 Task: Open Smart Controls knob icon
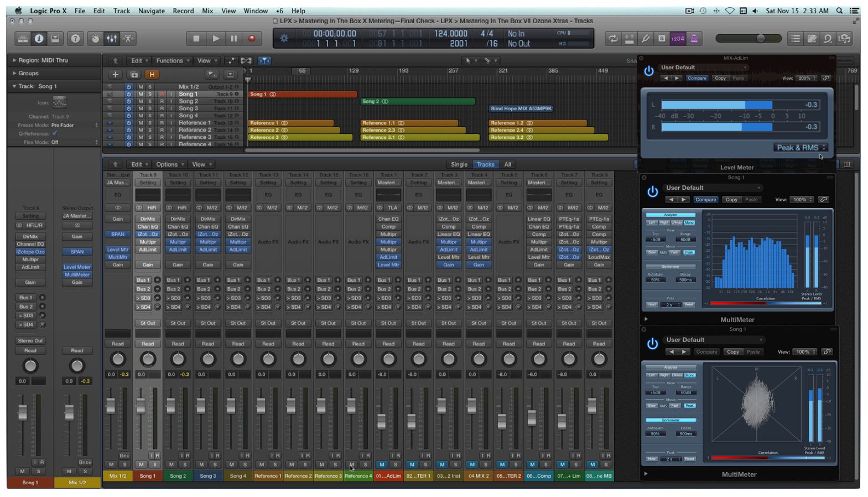(96, 39)
